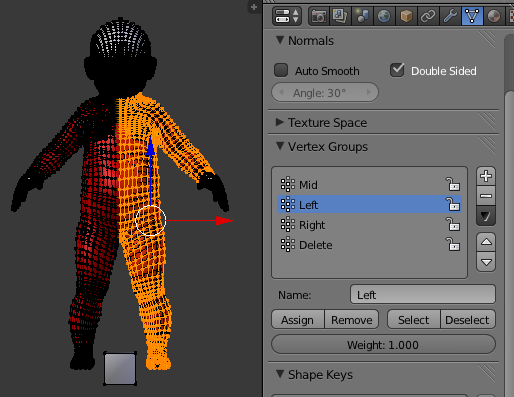This screenshot has height=397, width=514.
Task: Open the editor type selector
Action: pos(287,16)
